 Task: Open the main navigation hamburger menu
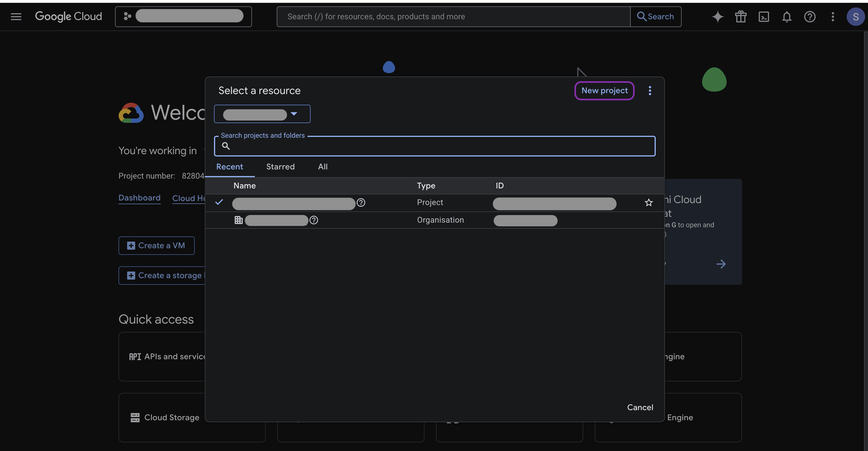click(16, 16)
